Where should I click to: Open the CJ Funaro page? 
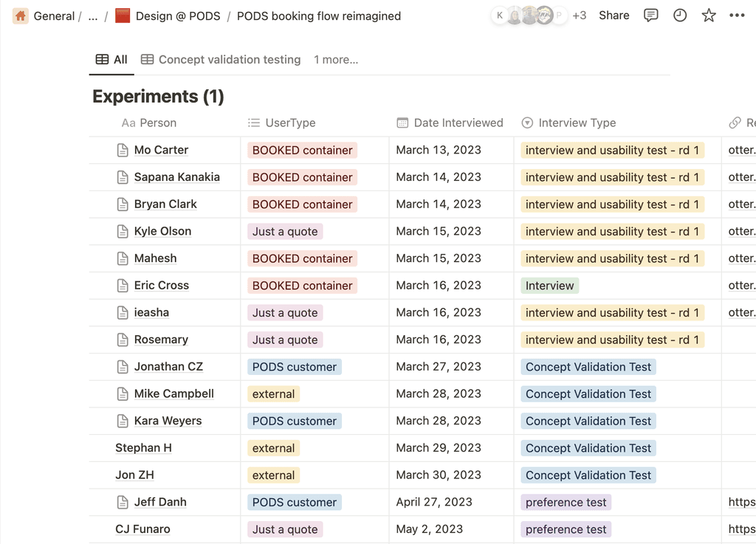pos(142,529)
